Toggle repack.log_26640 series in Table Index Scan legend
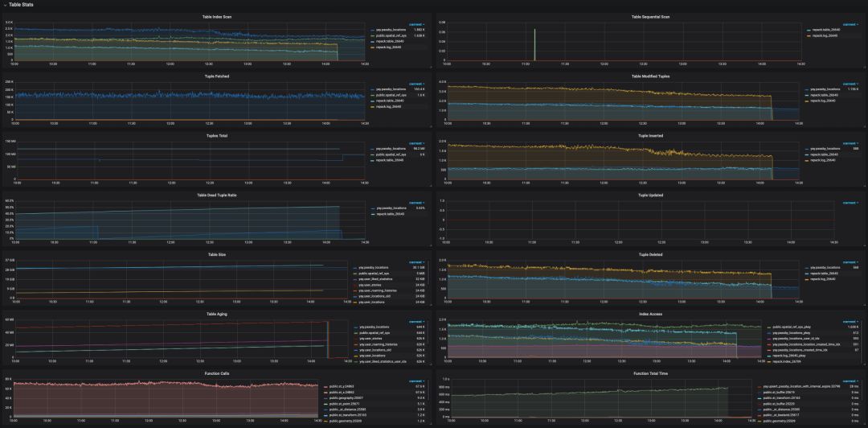This screenshot has height=428, width=868. [388, 47]
